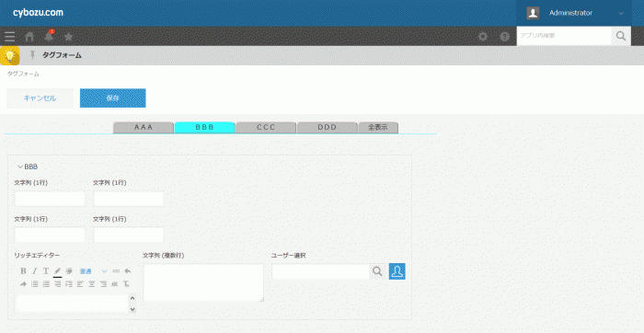Viewport: 644px width, 333px height.
Task: Click the lightbulb app icon
Action: [10, 55]
